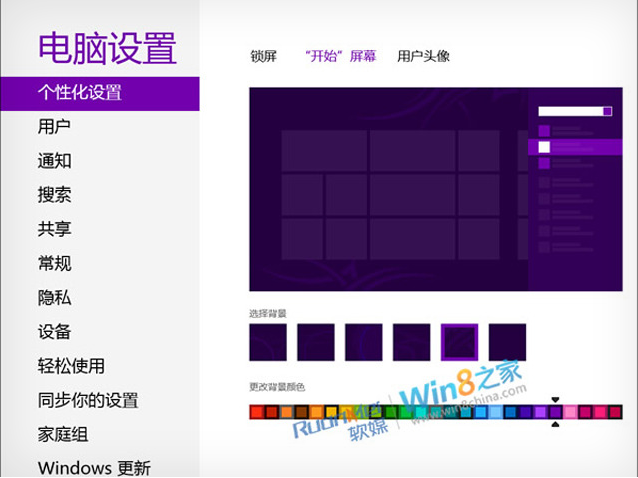Viewport: 638px width, 478px height.
Task: Open 轻松使用 settings
Action: [x=71, y=366]
